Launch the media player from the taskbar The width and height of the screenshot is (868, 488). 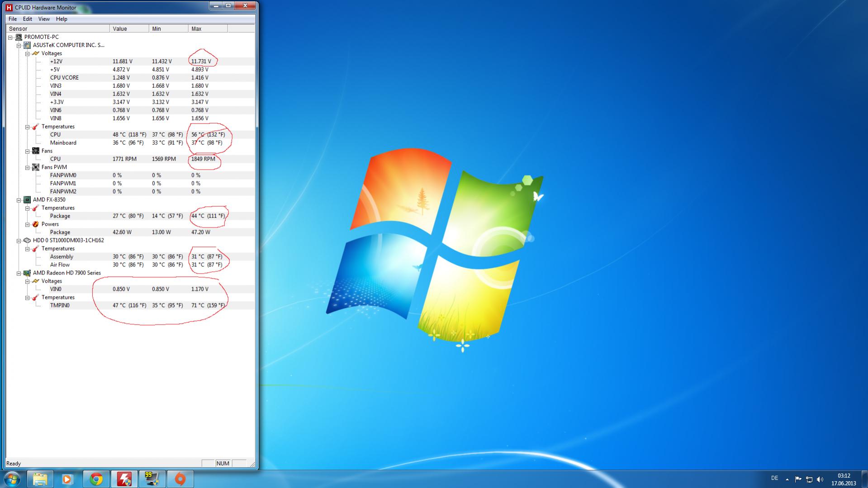tap(68, 479)
